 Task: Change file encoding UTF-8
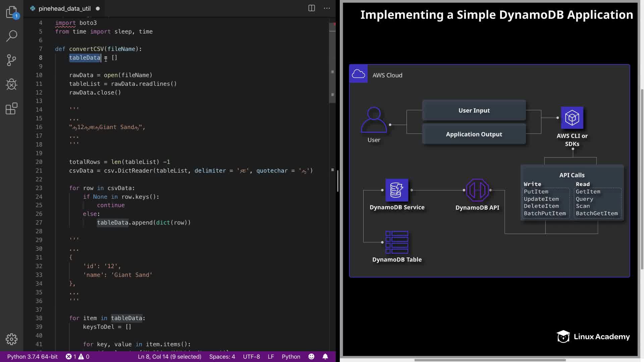point(251,357)
